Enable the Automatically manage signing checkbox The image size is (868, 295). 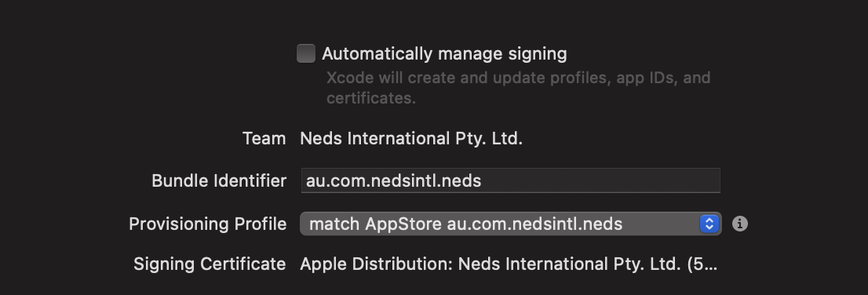click(x=306, y=53)
